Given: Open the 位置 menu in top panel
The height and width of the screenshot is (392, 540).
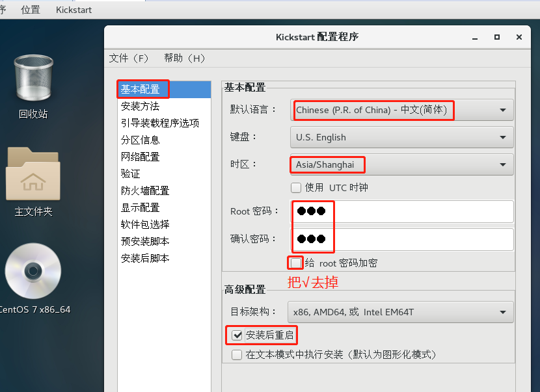Looking at the screenshot, I should (x=31, y=10).
